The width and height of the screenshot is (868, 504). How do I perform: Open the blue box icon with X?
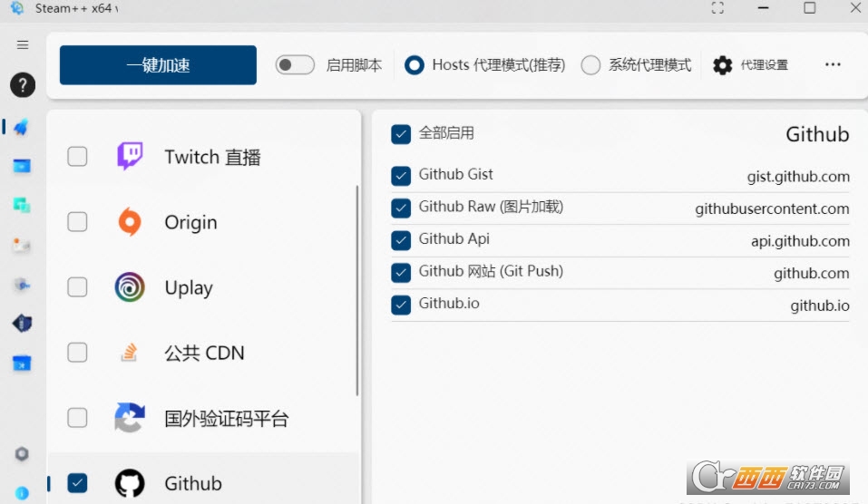22,363
